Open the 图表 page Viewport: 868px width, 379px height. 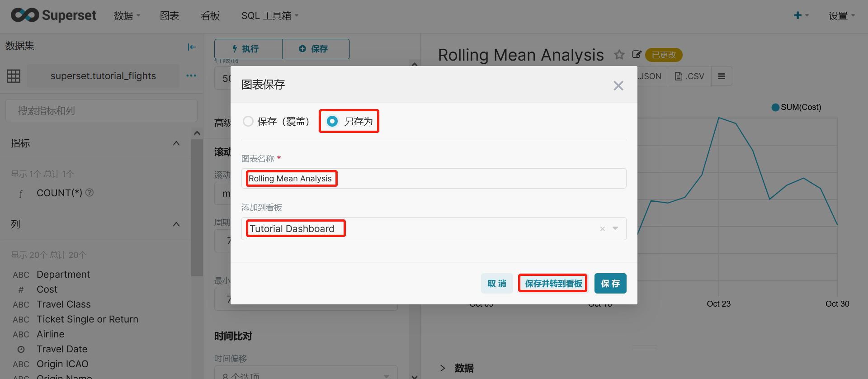click(x=170, y=16)
